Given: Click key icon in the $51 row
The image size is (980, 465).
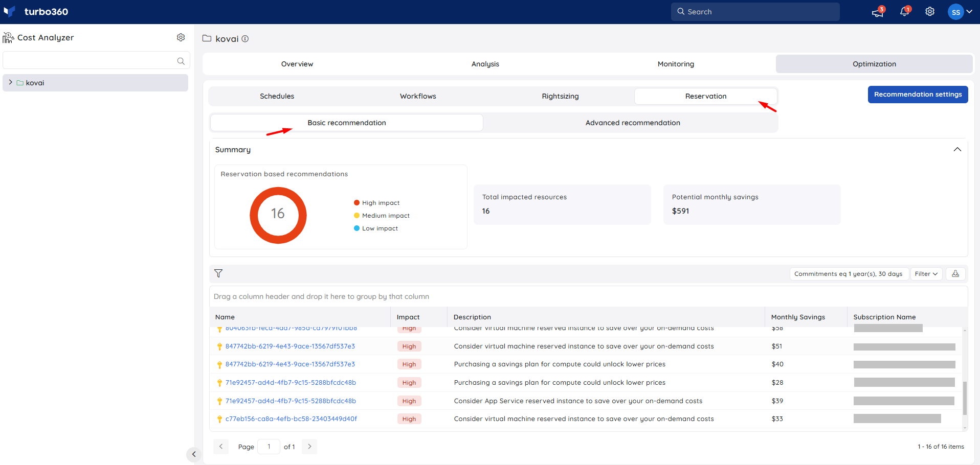Looking at the screenshot, I should (219, 346).
